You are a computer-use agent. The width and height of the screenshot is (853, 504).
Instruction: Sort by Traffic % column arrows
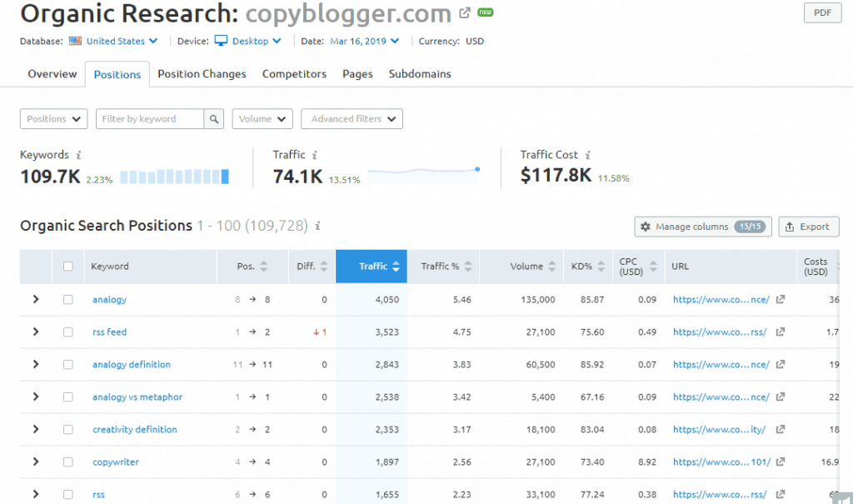(x=468, y=266)
